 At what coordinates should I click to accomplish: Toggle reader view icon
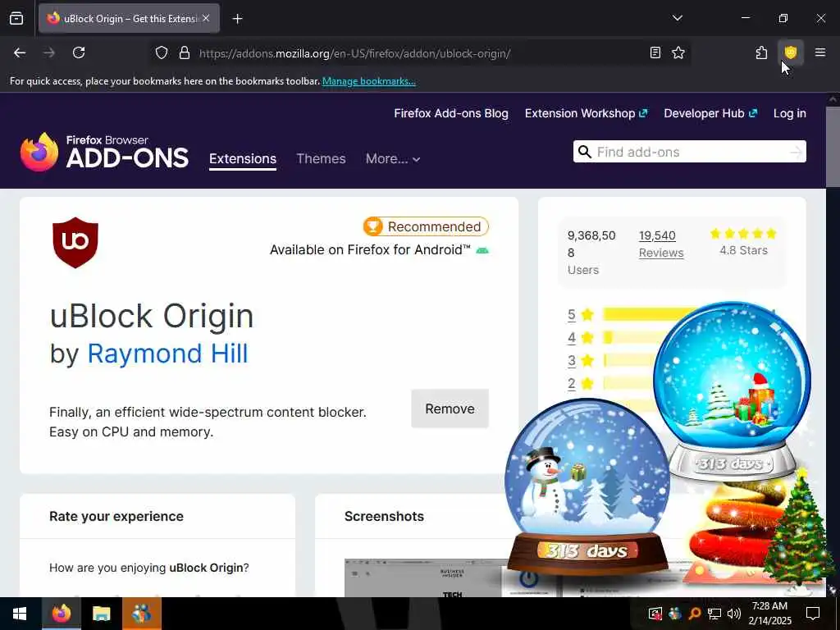click(655, 52)
